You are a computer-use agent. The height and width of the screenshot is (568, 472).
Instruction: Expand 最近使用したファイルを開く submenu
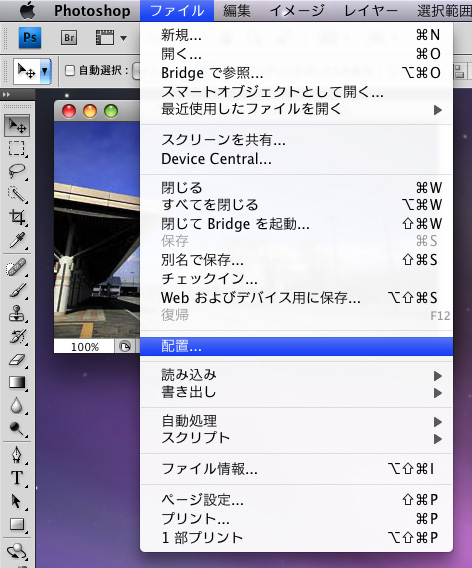(x=438, y=109)
